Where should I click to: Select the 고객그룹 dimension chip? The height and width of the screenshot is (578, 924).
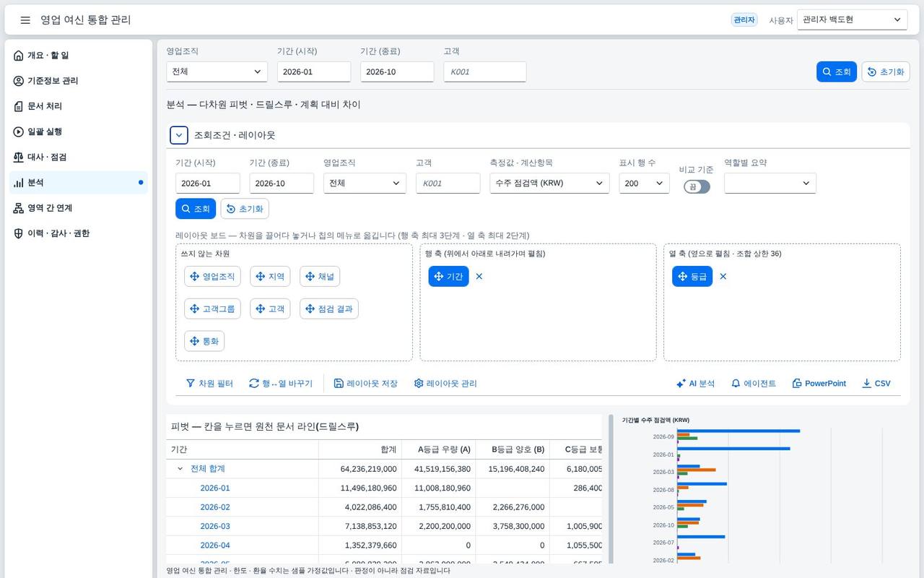[x=212, y=309]
